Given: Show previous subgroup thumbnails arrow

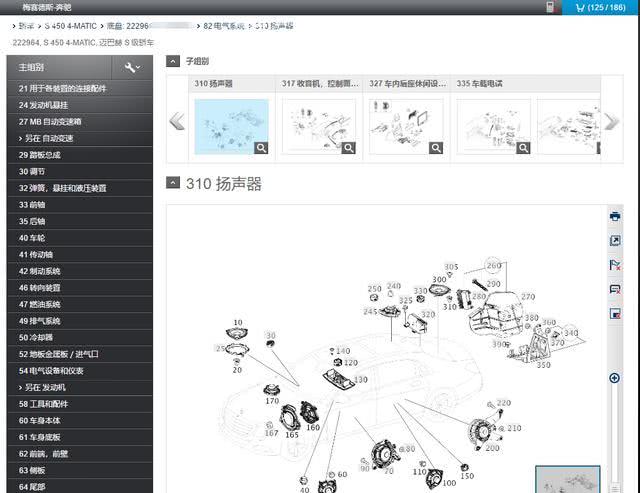Looking at the screenshot, I should tap(177, 121).
